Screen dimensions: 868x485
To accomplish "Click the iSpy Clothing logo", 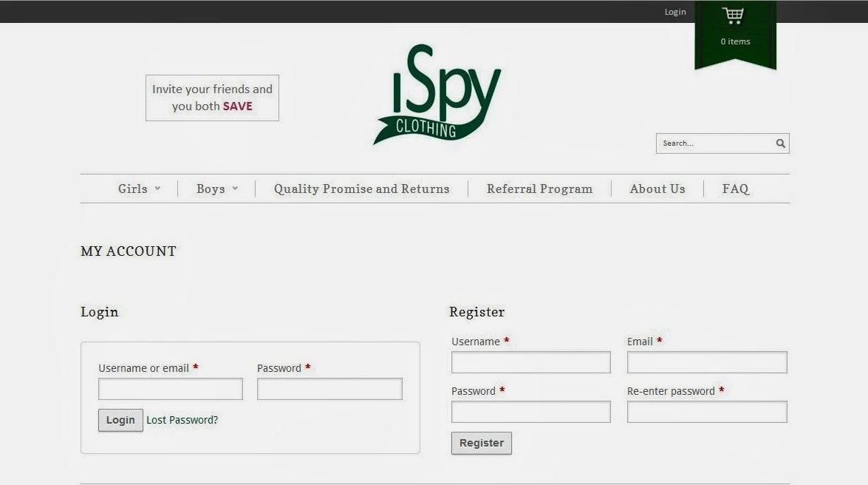I will tap(437, 94).
